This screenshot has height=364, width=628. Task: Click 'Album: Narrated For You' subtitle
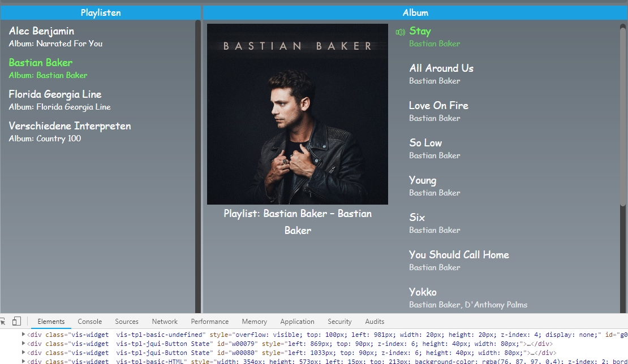point(55,43)
